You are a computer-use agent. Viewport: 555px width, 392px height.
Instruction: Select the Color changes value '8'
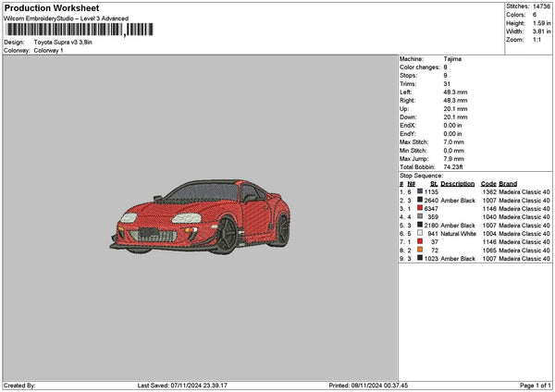(x=445, y=67)
